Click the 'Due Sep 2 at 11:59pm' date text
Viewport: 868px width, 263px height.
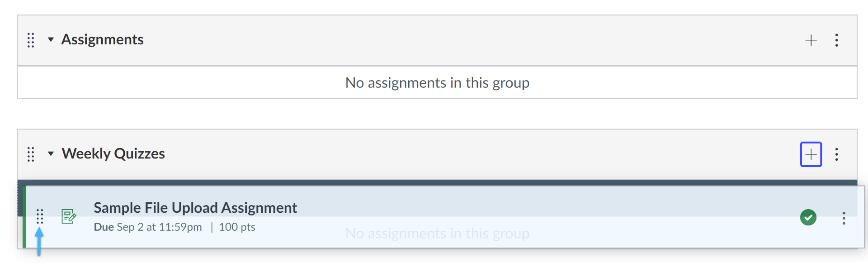pyautogui.click(x=147, y=227)
